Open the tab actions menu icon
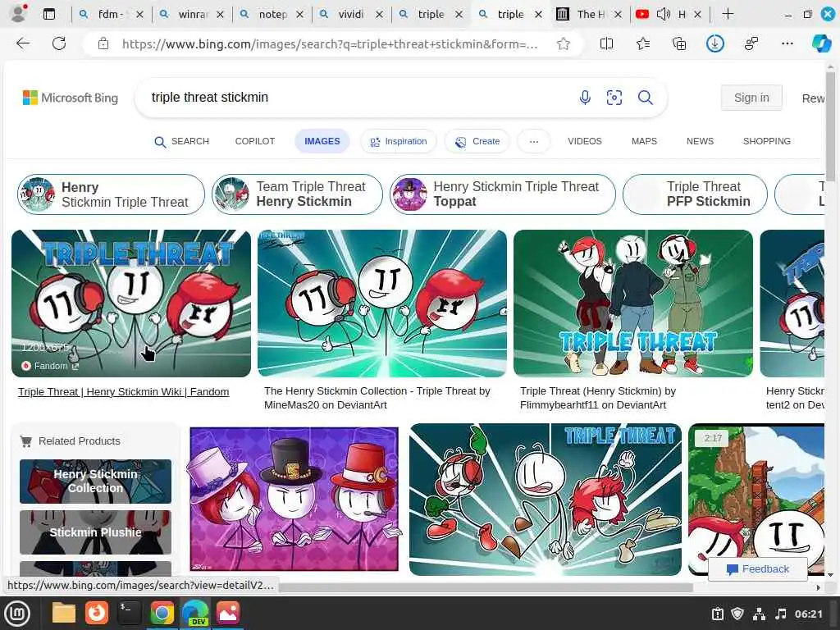The image size is (840, 630). (x=48, y=15)
